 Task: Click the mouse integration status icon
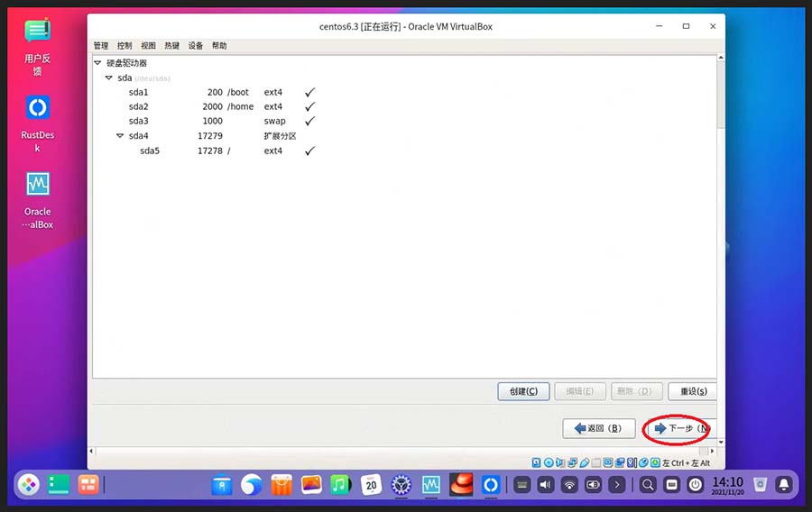[643, 462]
